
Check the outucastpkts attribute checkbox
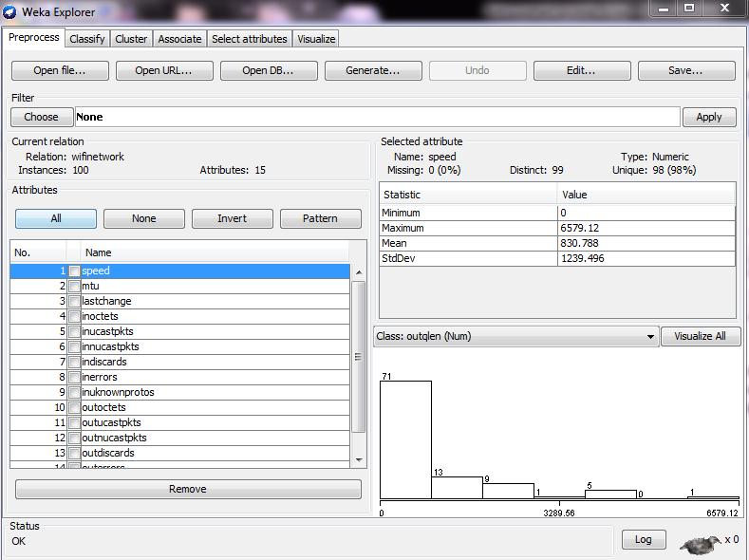point(74,423)
